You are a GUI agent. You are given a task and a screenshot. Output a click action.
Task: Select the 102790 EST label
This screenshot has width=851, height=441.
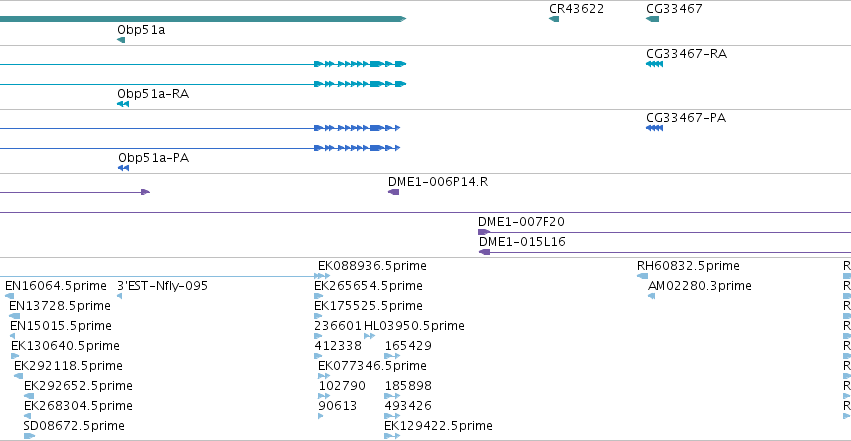coord(342,386)
